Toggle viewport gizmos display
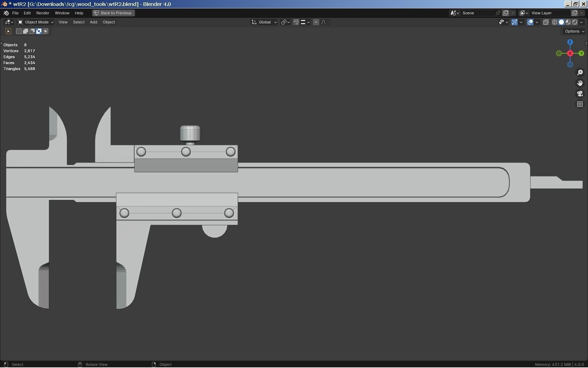This screenshot has width=588, height=368. pos(514,22)
